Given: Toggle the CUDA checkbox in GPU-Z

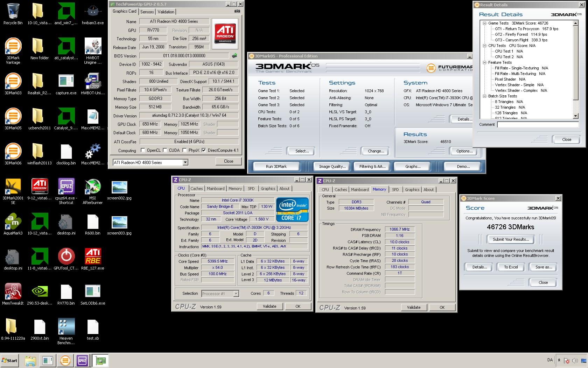Looking at the screenshot, I should 165,150.
